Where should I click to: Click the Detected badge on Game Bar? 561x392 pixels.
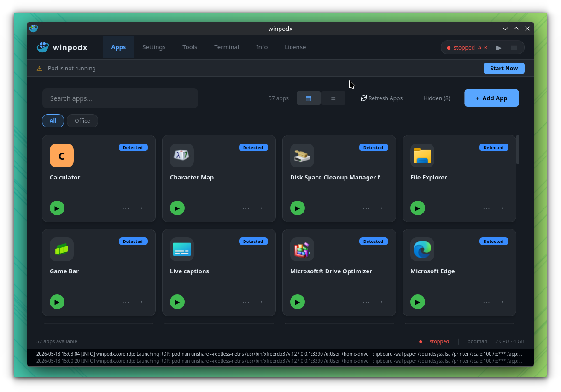pos(133,242)
